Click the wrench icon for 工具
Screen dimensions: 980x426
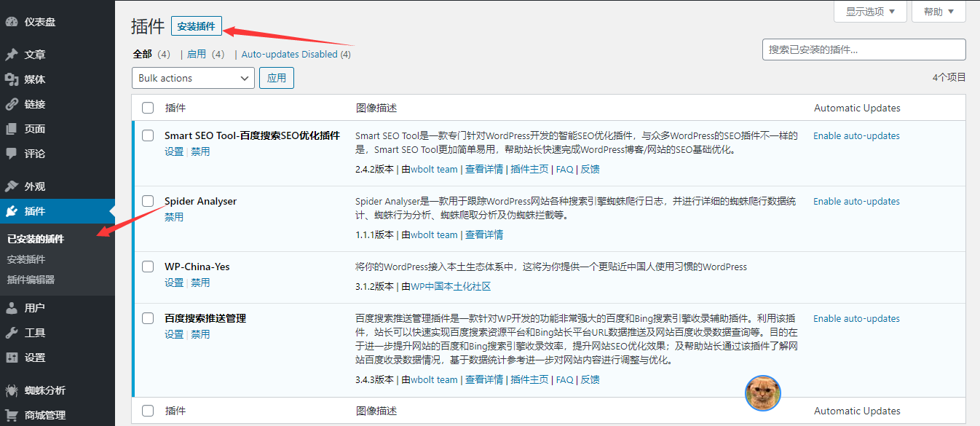(x=12, y=333)
